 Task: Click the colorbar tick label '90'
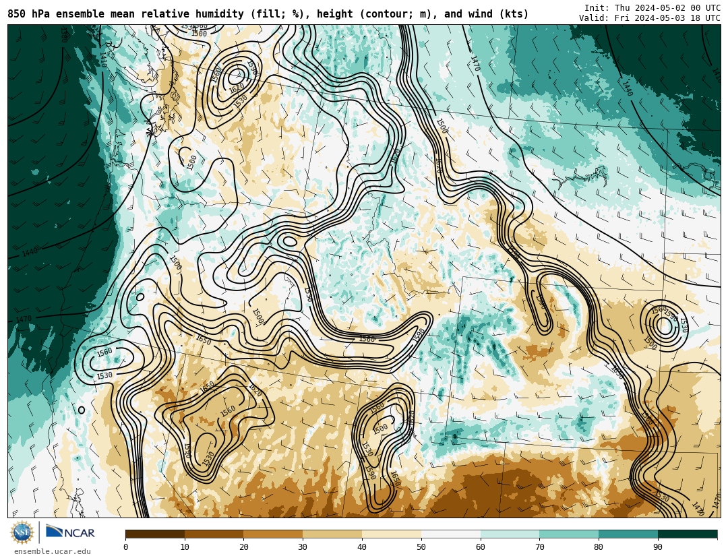coord(658,547)
